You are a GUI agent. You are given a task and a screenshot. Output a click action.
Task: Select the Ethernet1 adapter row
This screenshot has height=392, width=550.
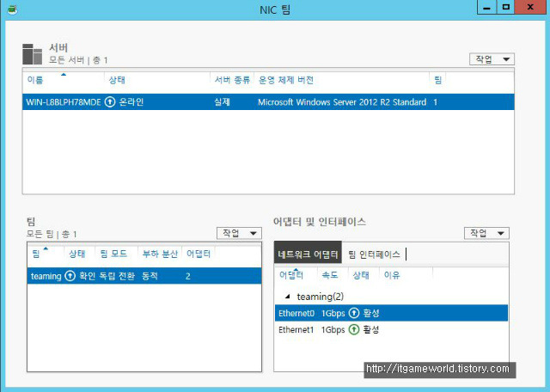click(x=392, y=329)
